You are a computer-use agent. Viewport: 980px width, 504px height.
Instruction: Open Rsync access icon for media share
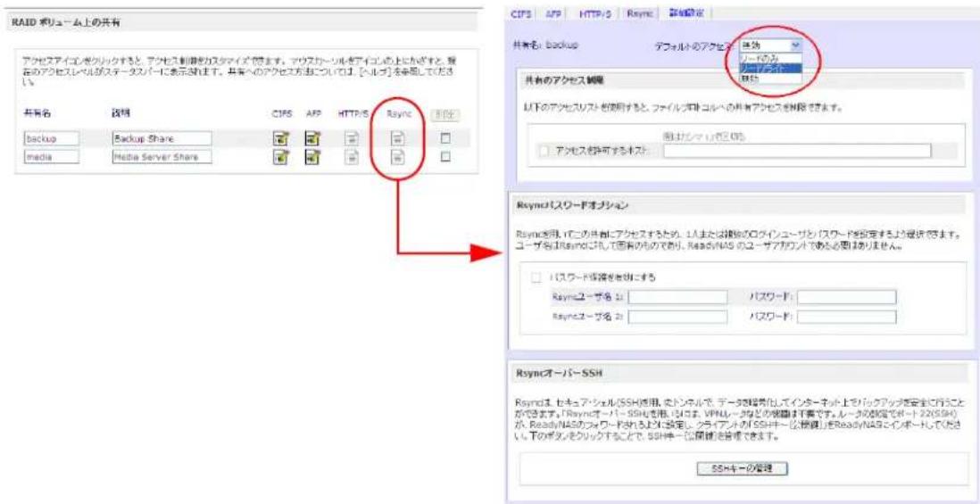coord(395,157)
